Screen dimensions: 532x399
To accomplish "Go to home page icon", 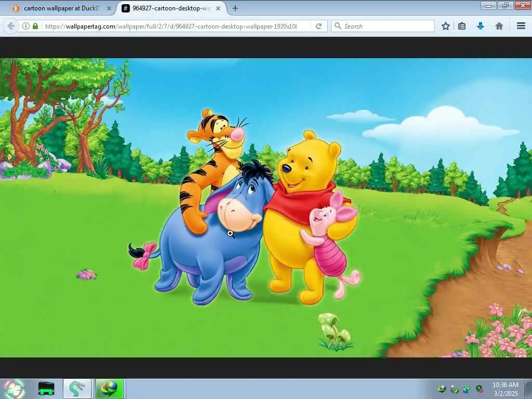I will click(x=499, y=26).
